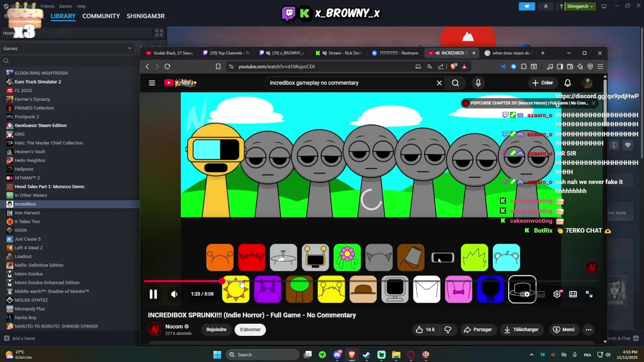The height and width of the screenshot is (362, 644).
Task: Open YouTube player settings gear
Action: tap(557, 294)
